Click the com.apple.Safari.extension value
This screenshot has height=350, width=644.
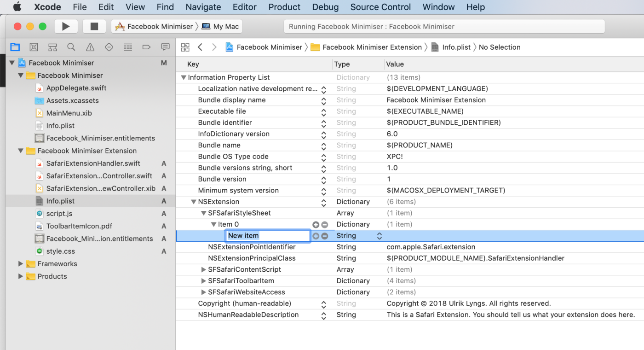click(x=431, y=247)
